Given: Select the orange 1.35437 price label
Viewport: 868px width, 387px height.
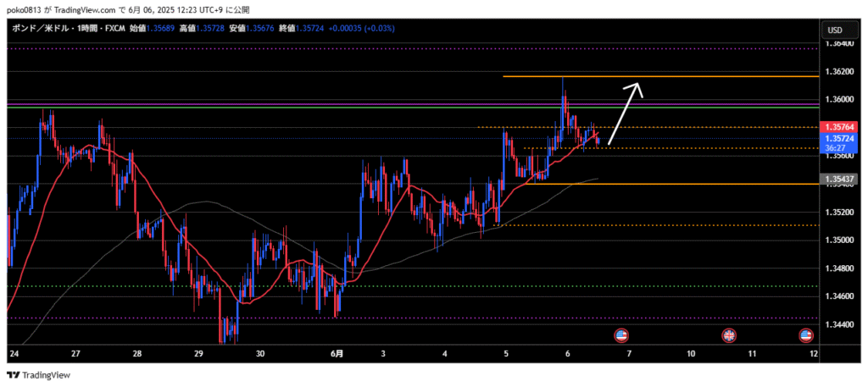Looking at the screenshot, I should [840, 180].
